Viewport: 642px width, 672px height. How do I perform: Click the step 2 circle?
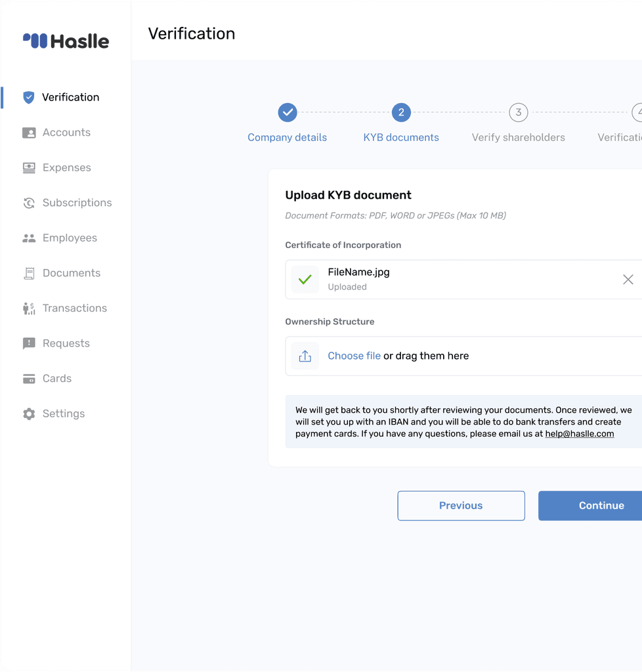pos(401,112)
